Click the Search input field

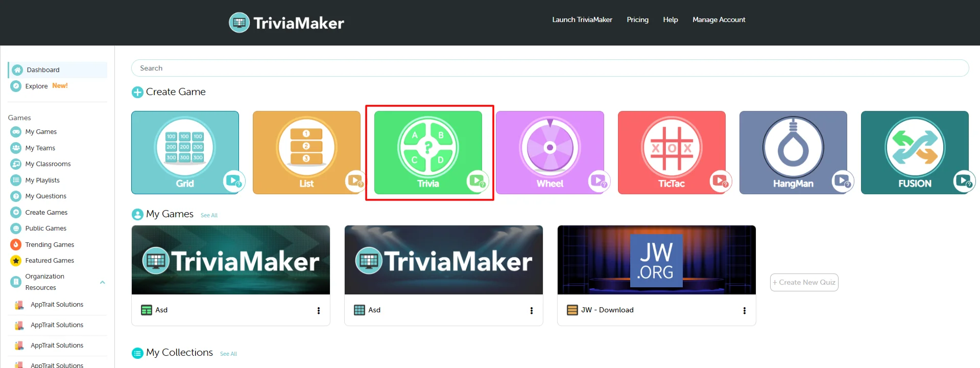pyautogui.click(x=549, y=68)
